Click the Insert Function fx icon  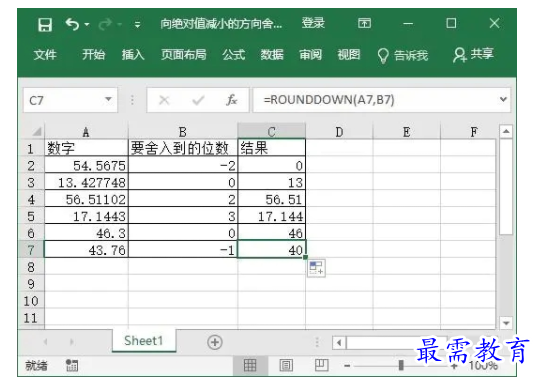(x=232, y=100)
